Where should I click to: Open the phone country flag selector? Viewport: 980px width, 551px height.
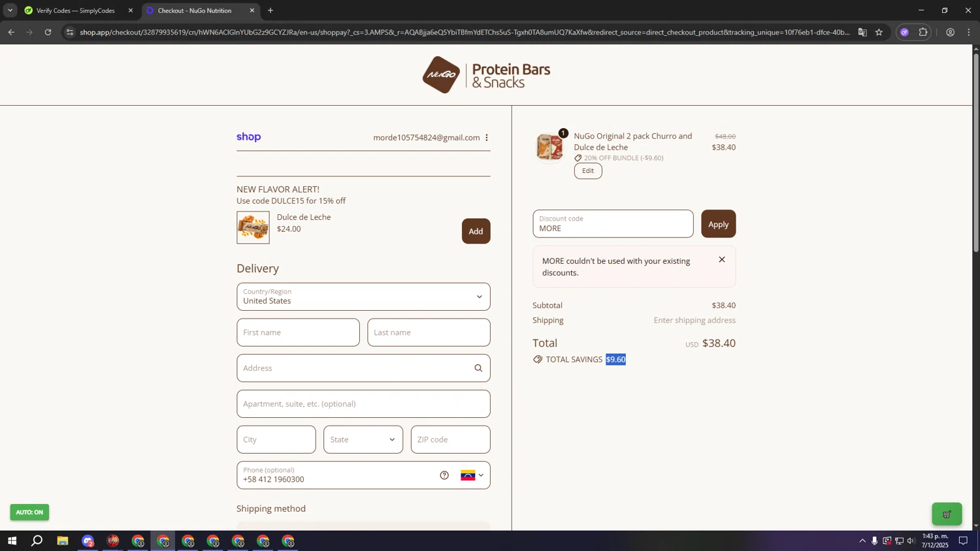pyautogui.click(x=472, y=475)
